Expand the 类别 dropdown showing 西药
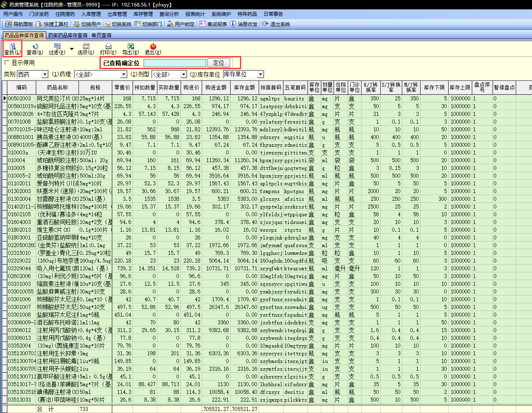Screen dimensions: 532x413 [45, 74]
